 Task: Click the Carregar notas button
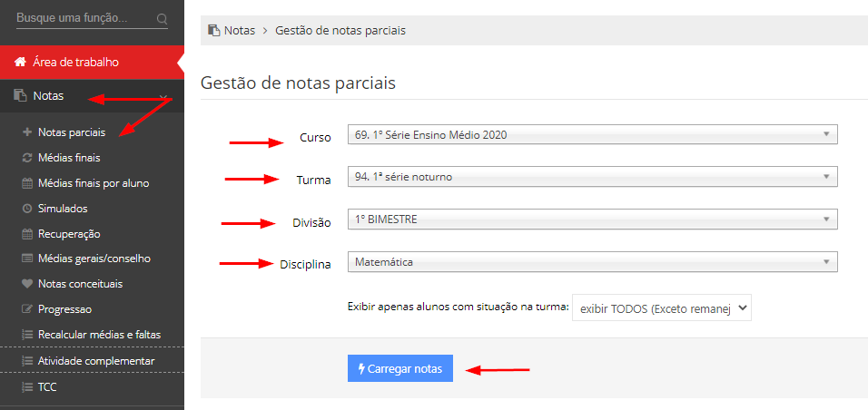[400, 368]
